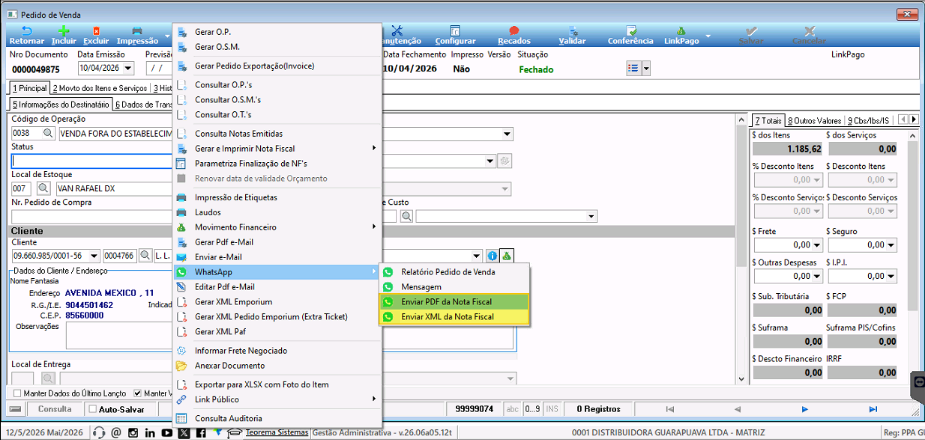Open the Manutenção tools icon

coord(396,31)
